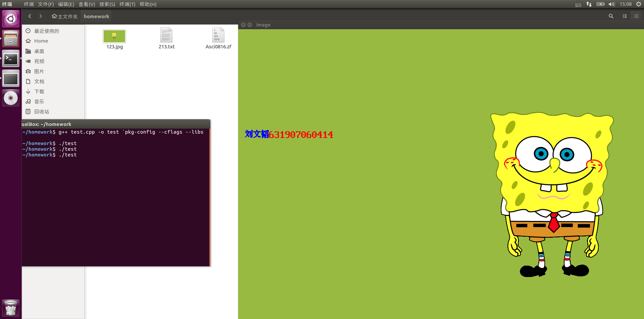
Task: Click the image window title label
Action: click(x=263, y=25)
